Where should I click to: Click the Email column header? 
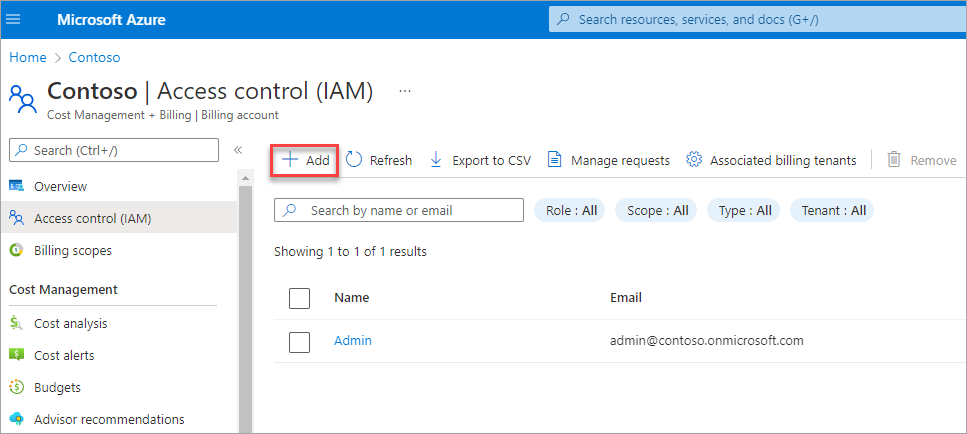point(626,298)
